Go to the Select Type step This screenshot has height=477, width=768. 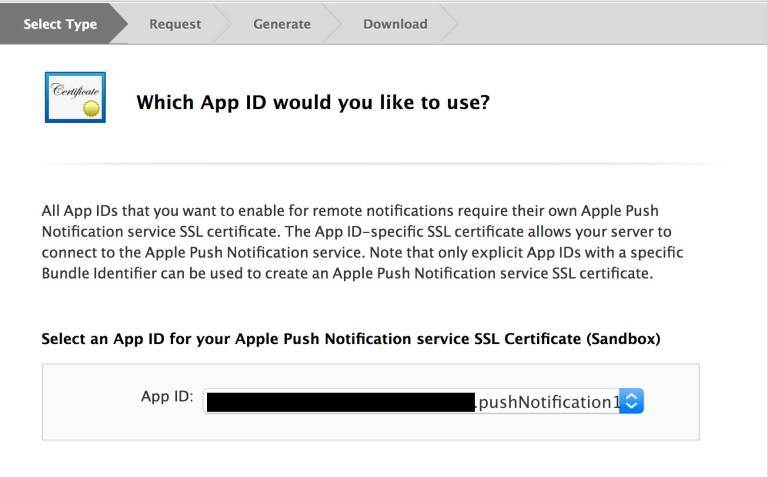pos(60,24)
